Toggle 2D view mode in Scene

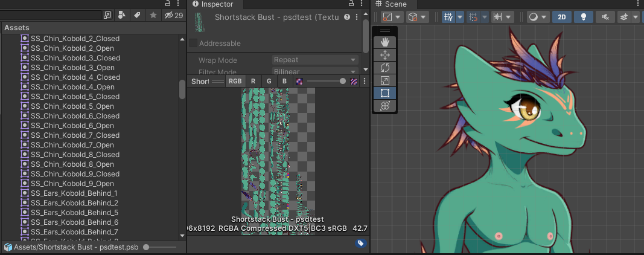(x=561, y=17)
